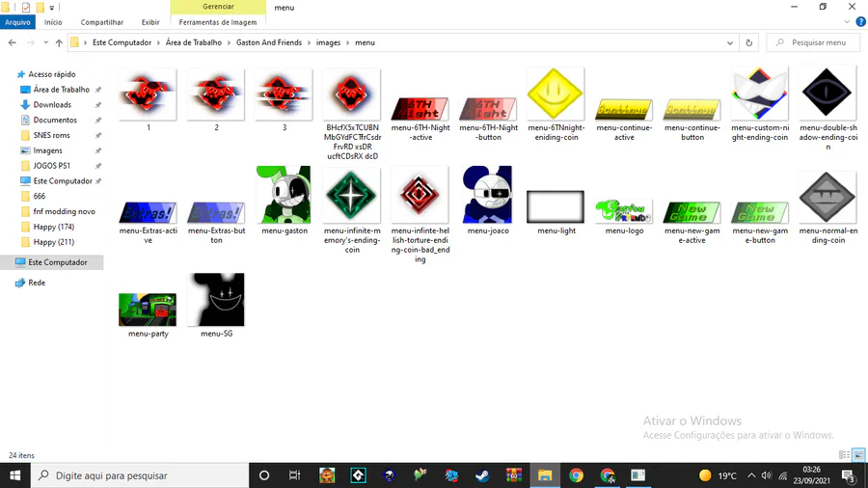Select the menu-party image file

(x=148, y=310)
